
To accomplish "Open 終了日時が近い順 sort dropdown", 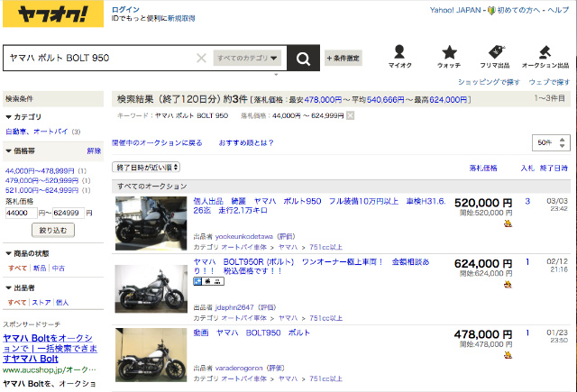I will (x=146, y=168).
